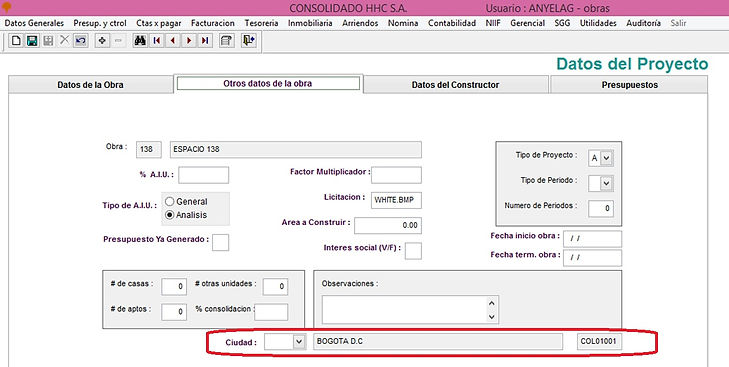Open the NIIF menu
Screen dimensions: 729x367
493,23
